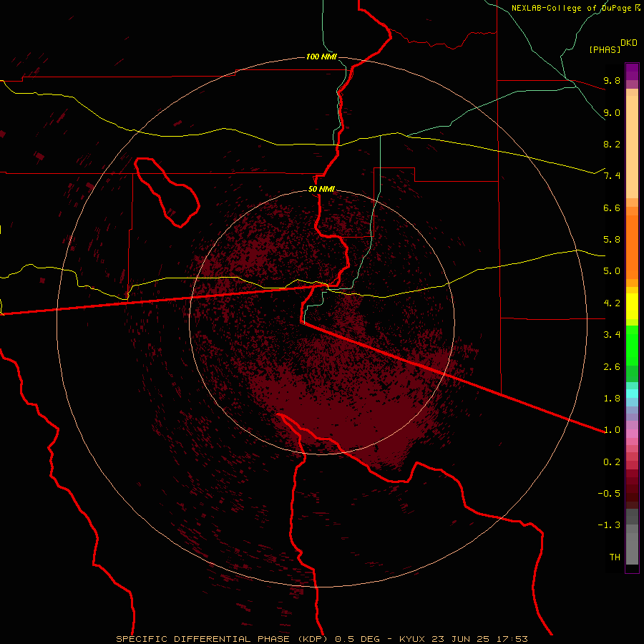Click the 50 NMI range ring label
This screenshot has width=644, height=644.
click(x=321, y=190)
